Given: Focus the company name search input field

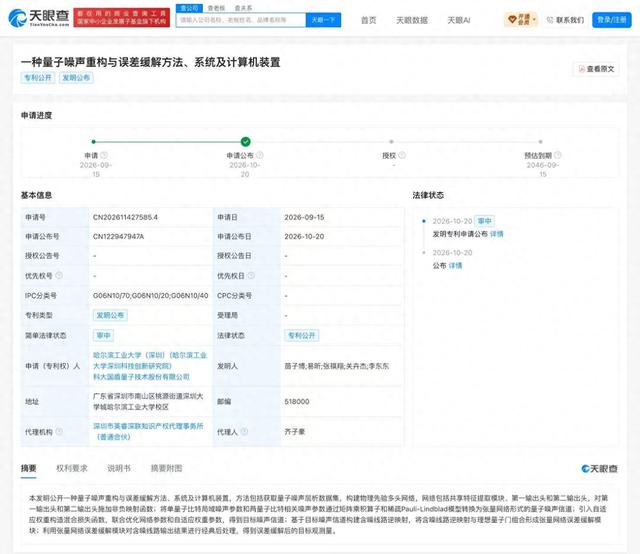Looking at the screenshot, I should pyautogui.click(x=241, y=20).
